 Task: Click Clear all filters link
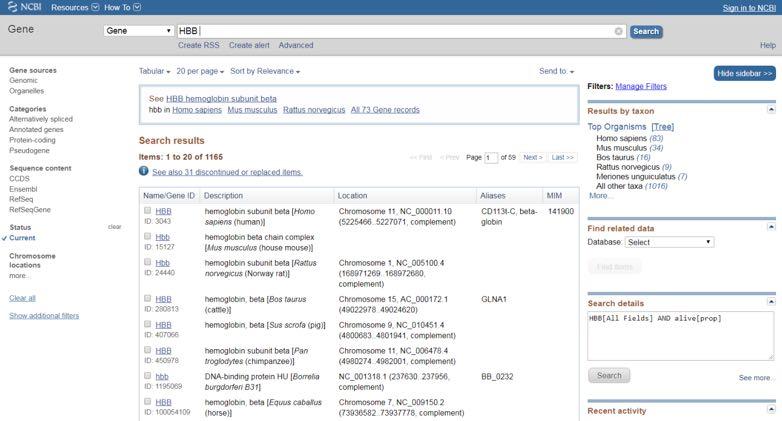coord(22,298)
